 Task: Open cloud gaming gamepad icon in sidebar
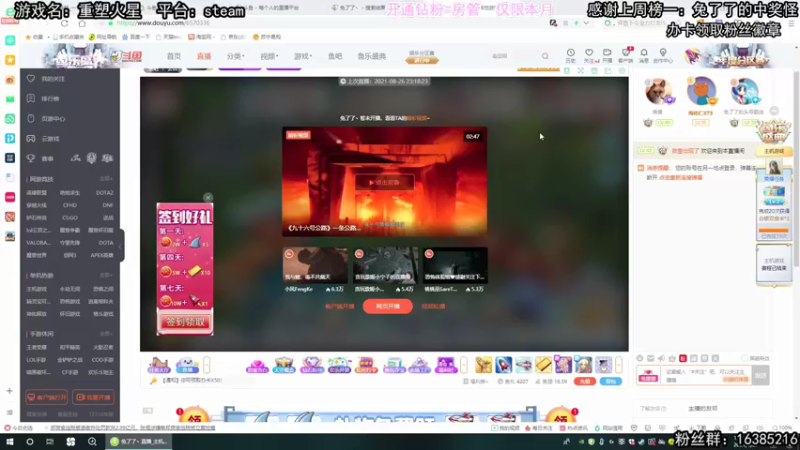(31, 138)
